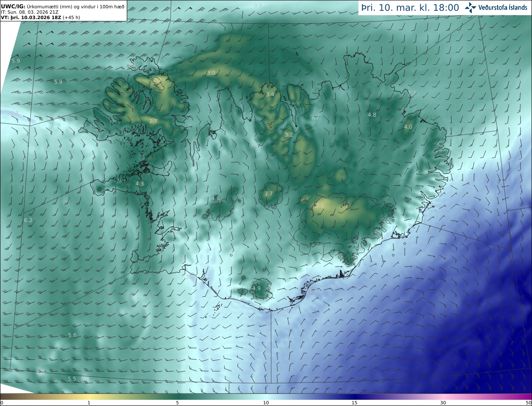Click the 4.3 value label
Viewport: 532px width, 406px height.
pyautogui.click(x=140, y=183)
